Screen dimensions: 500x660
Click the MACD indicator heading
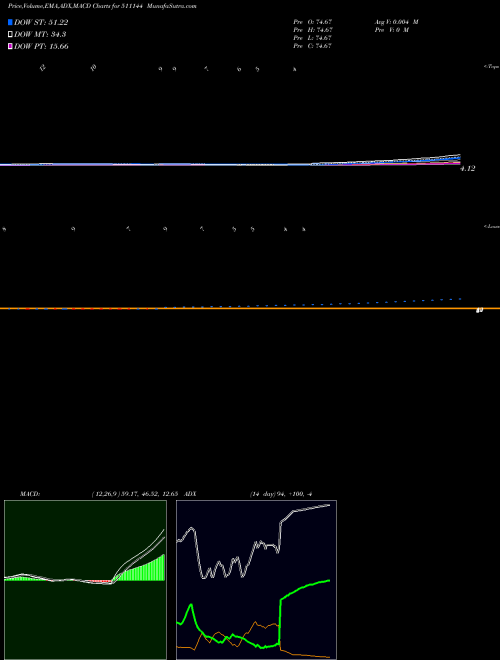(30, 494)
